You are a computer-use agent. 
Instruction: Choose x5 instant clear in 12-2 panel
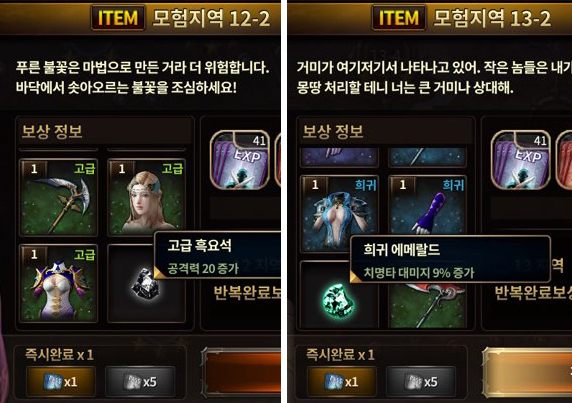(x=139, y=382)
